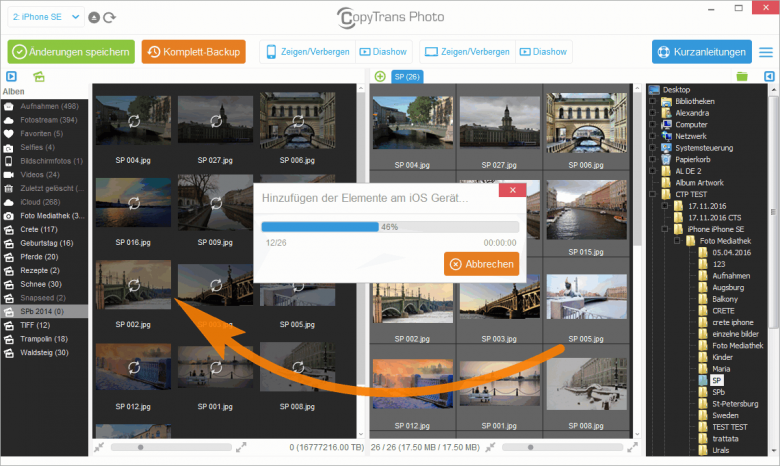Collapse the albums panel with the blue arrow icon

(11, 76)
